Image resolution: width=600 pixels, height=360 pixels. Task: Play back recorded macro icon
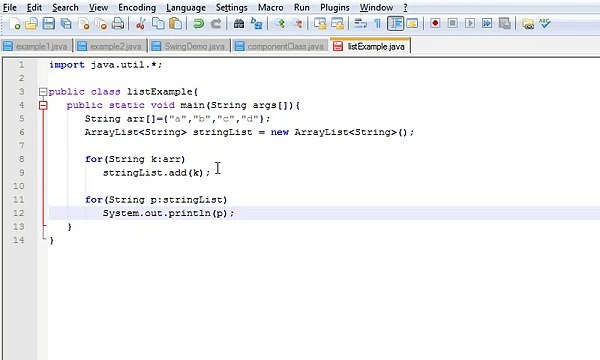pos(470,24)
